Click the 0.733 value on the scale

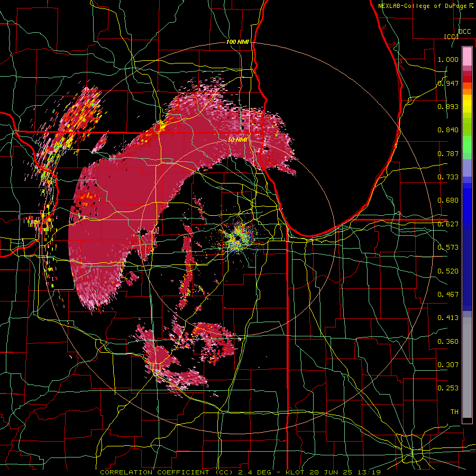448,177
